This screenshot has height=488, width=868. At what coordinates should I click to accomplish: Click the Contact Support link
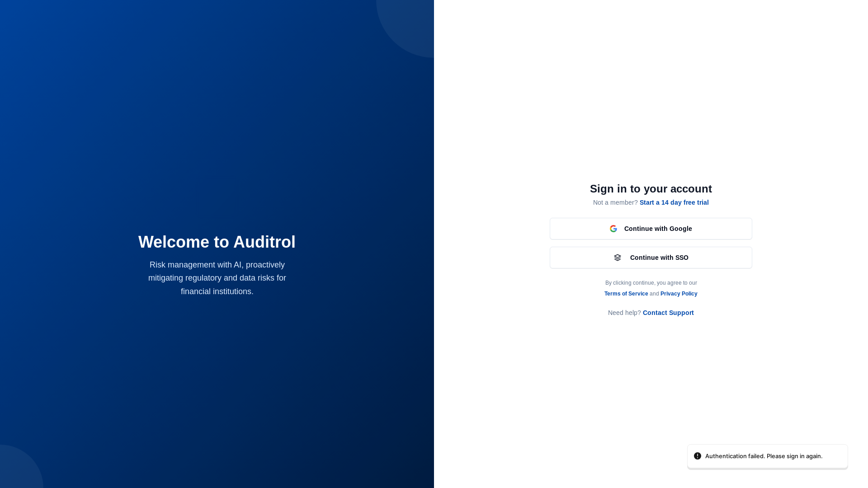[668, 313]
